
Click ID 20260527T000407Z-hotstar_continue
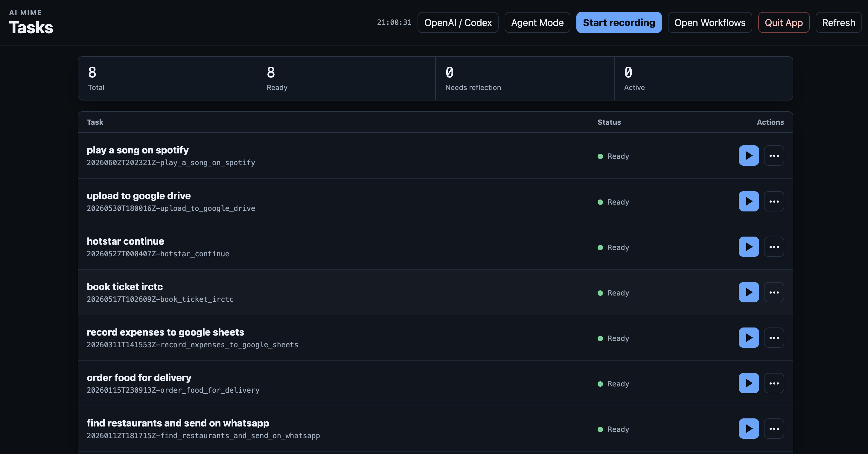coord(158,254)
